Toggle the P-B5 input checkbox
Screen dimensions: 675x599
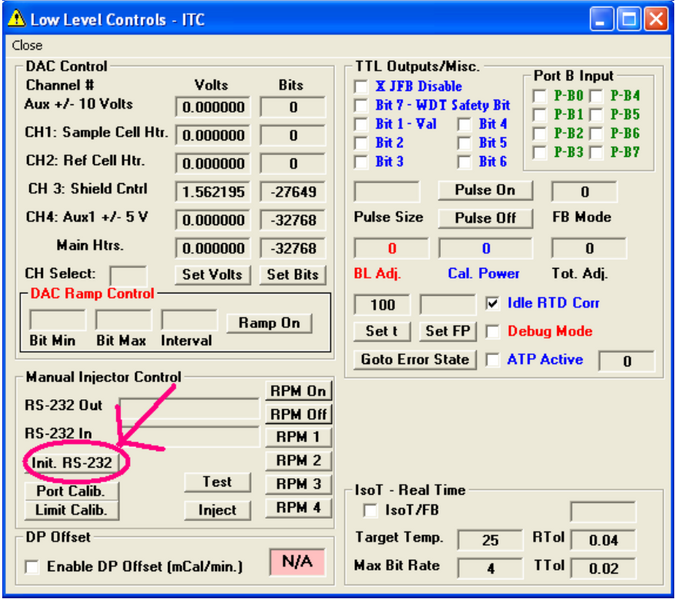(596, 115)
